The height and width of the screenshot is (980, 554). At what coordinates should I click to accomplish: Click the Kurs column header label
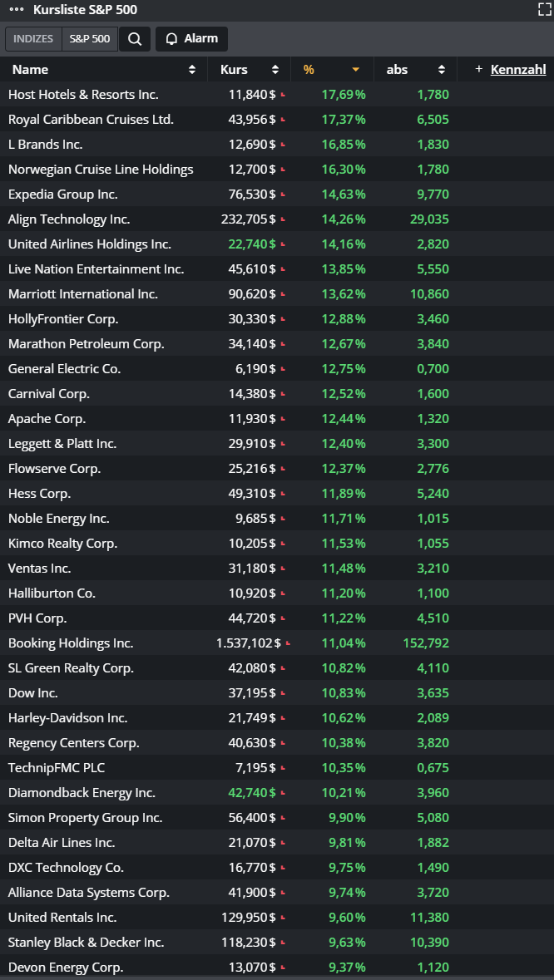(x=234, y=70)
